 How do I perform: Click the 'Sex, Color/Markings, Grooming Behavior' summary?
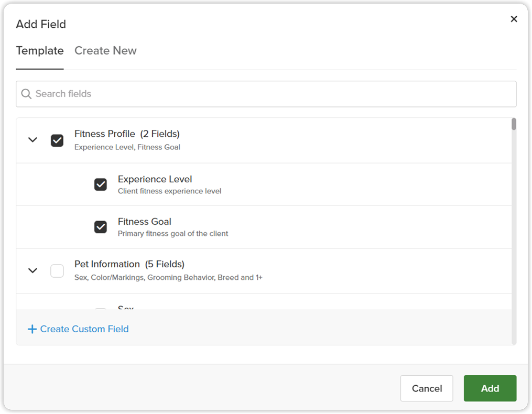click(168, 278)
